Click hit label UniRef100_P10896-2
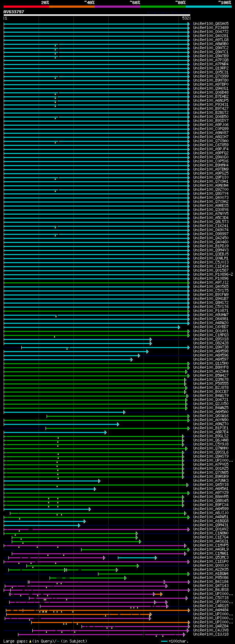235x644 pixels. tap(213, 274)
